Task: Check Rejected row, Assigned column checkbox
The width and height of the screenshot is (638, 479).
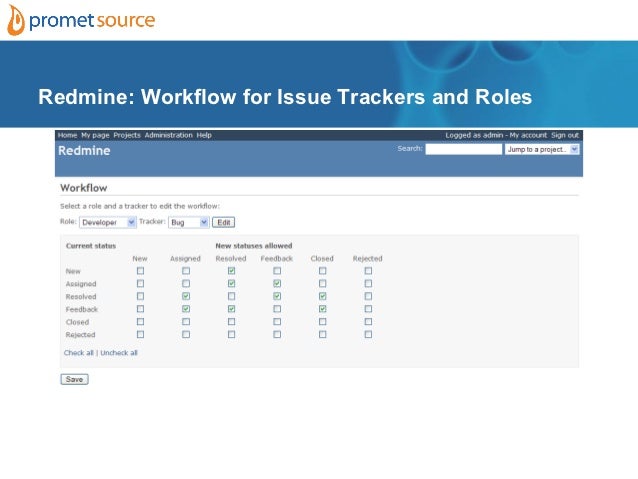Action: 186,334
